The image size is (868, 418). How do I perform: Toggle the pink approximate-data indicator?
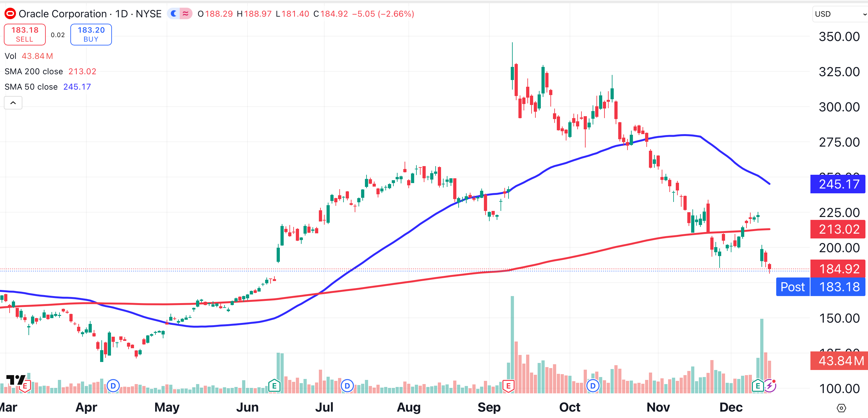click(186, 14)
